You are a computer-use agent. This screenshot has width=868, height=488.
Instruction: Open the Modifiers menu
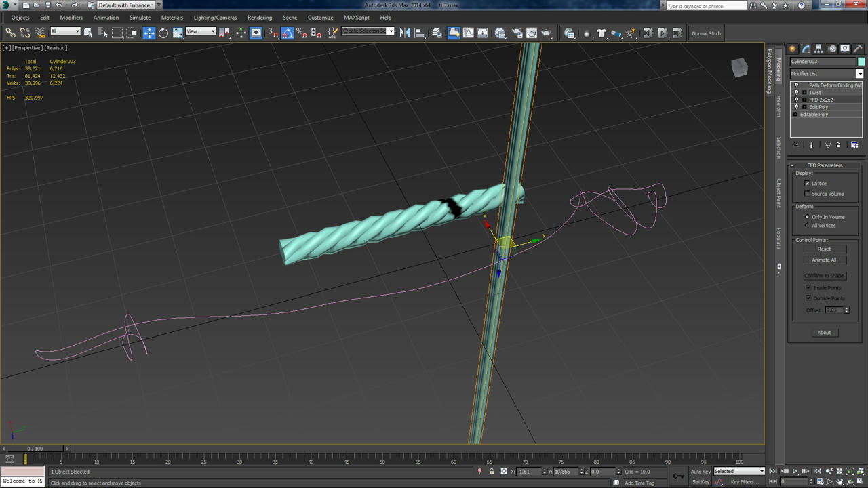click(71, 18)
